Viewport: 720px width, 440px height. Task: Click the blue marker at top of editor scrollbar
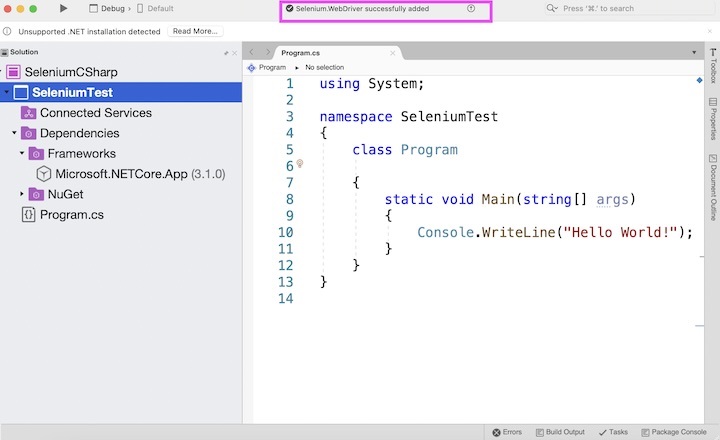click(x=699, y=80)
